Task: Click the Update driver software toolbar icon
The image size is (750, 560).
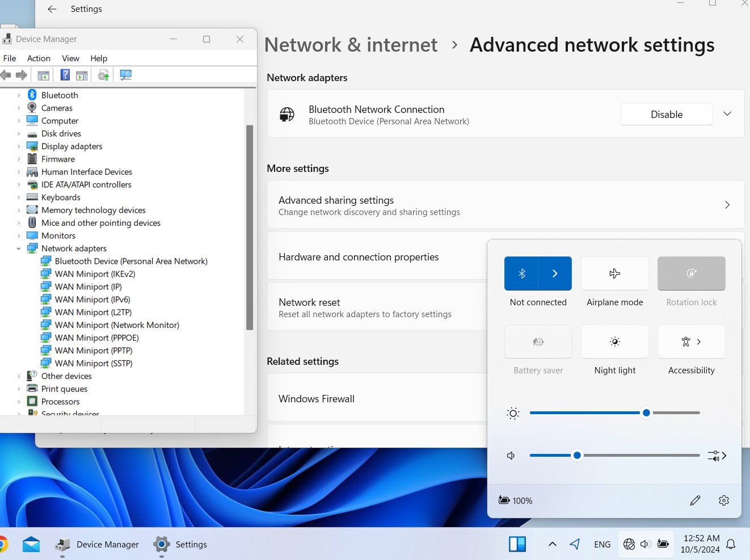Action: 103,75
